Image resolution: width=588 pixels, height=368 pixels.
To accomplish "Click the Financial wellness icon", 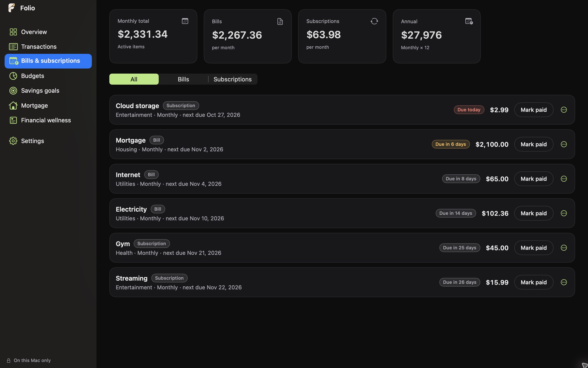I will tap(13, 120).
